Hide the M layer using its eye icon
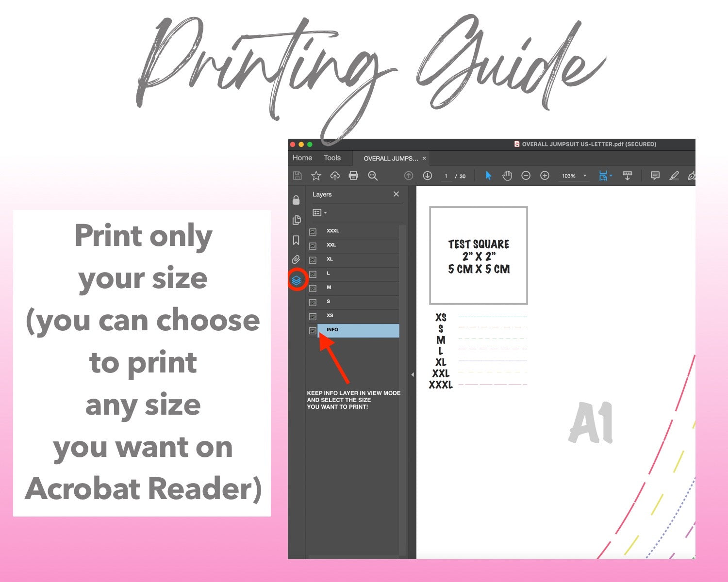The width and height of the screenshot is (728, 582). (313, 288)
